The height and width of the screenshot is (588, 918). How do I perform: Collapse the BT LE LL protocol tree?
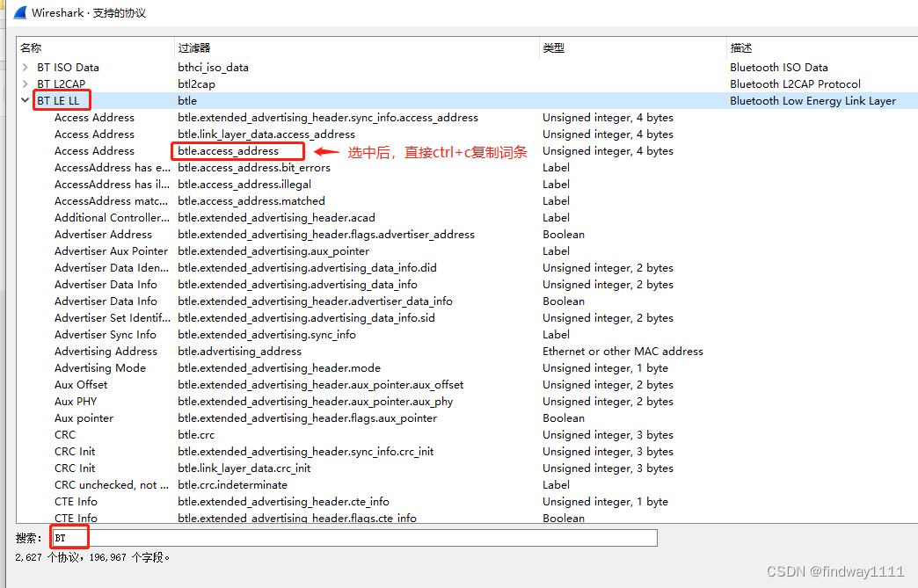coord(25,100)
